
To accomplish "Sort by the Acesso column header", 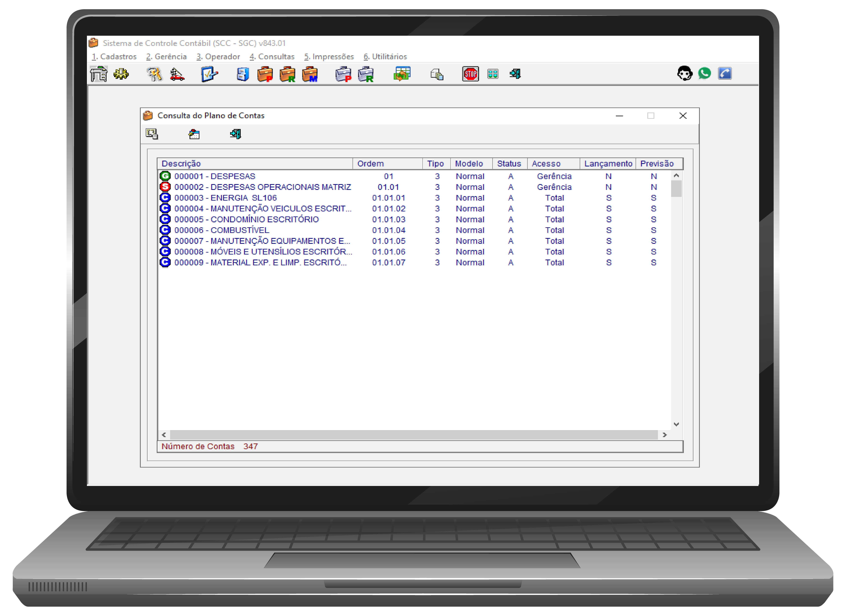I will (554, 164).
